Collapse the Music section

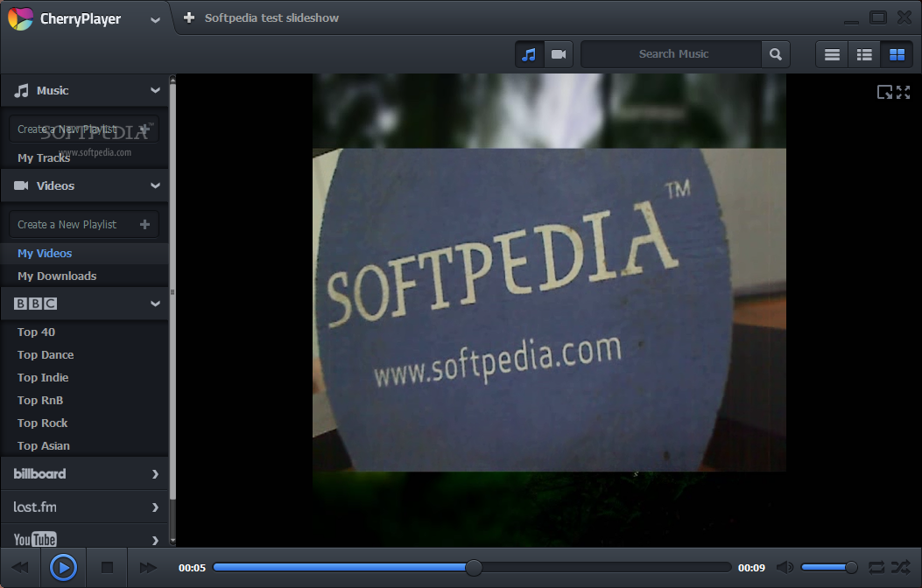click(156, 90)
